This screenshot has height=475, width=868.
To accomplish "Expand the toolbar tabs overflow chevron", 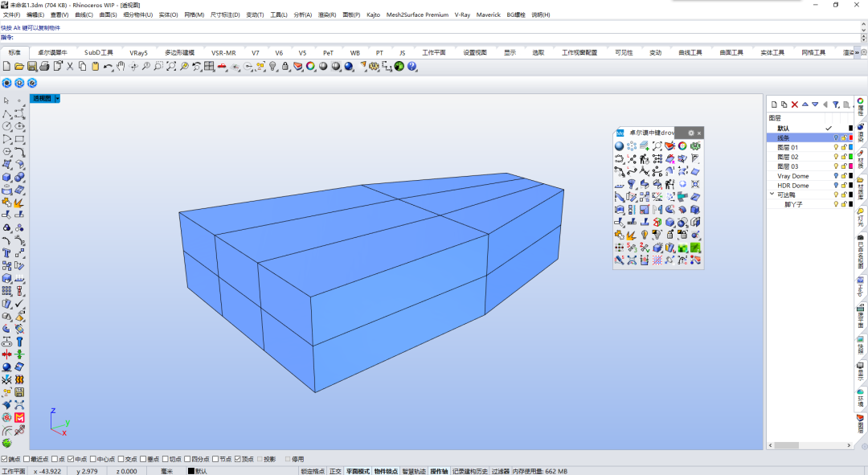I will (x=857, y=52).
